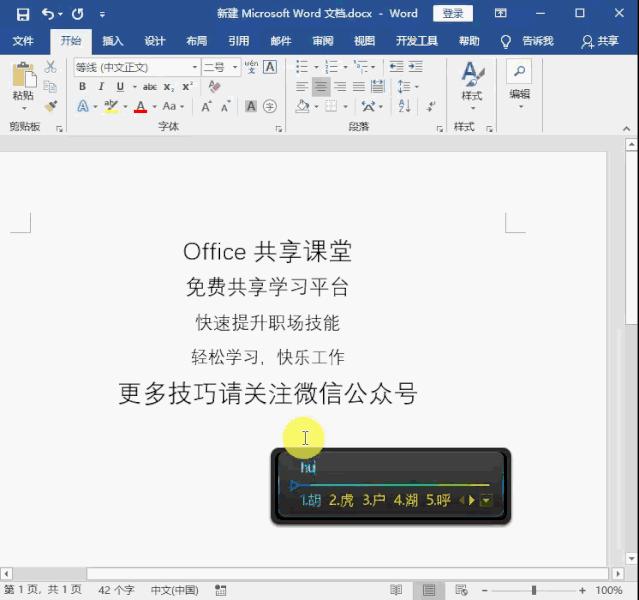The height and width of the screenshot is (600, 639).
Task: Expand the numbering list dropdown
Action: point(346,67)
